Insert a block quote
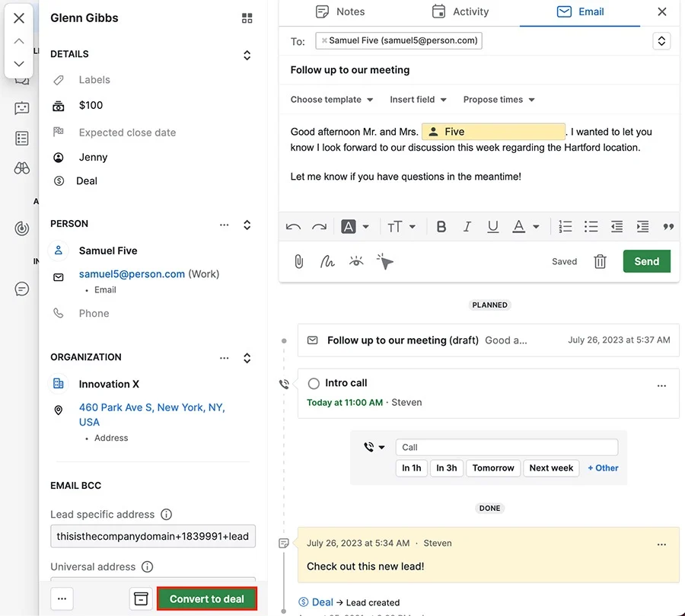This screenshot has width=685, height=616. pos(668,226)
